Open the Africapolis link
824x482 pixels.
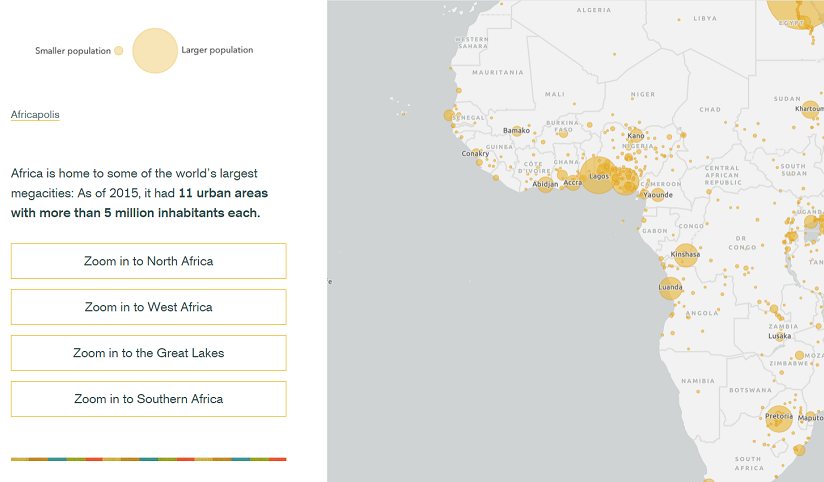pyautogui.click(x=35, y=115)
